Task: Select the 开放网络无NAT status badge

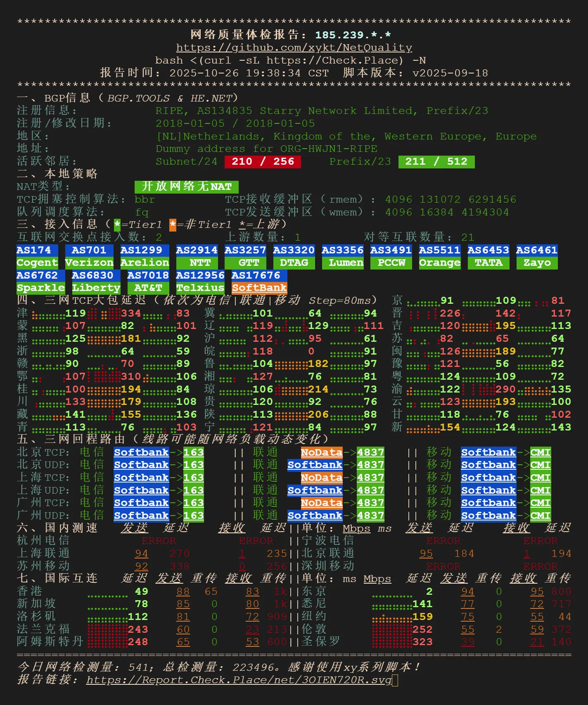Action: click(x=186, y=187)
